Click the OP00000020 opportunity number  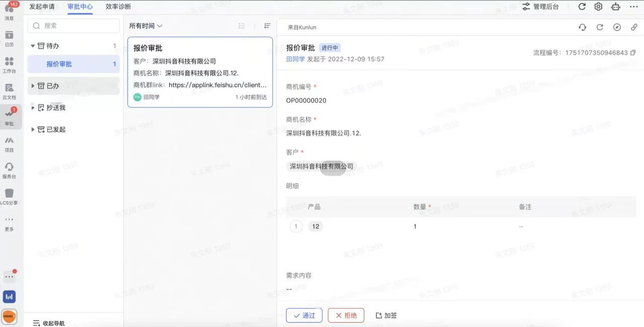coord(306,100)
